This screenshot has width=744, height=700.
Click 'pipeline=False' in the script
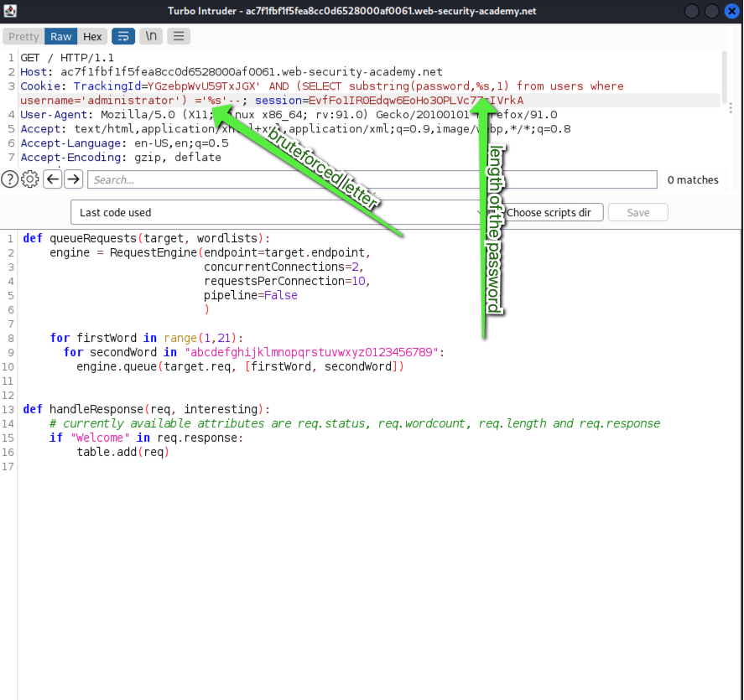[251, 295]
